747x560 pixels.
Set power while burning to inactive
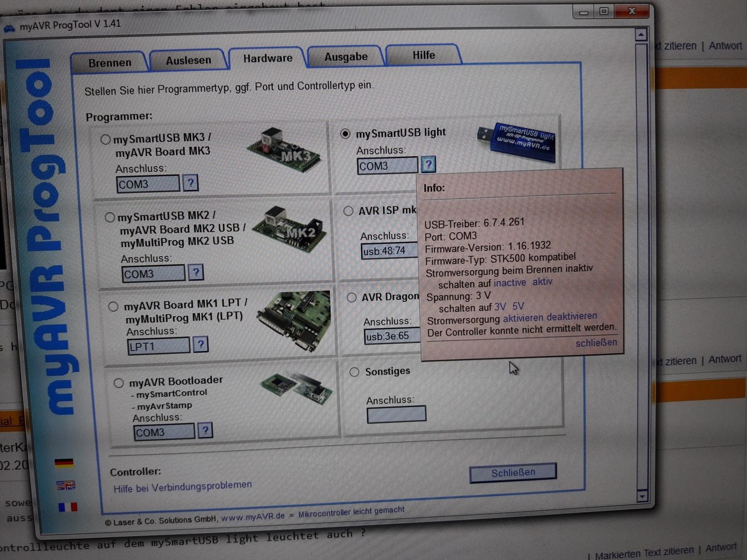510,282
